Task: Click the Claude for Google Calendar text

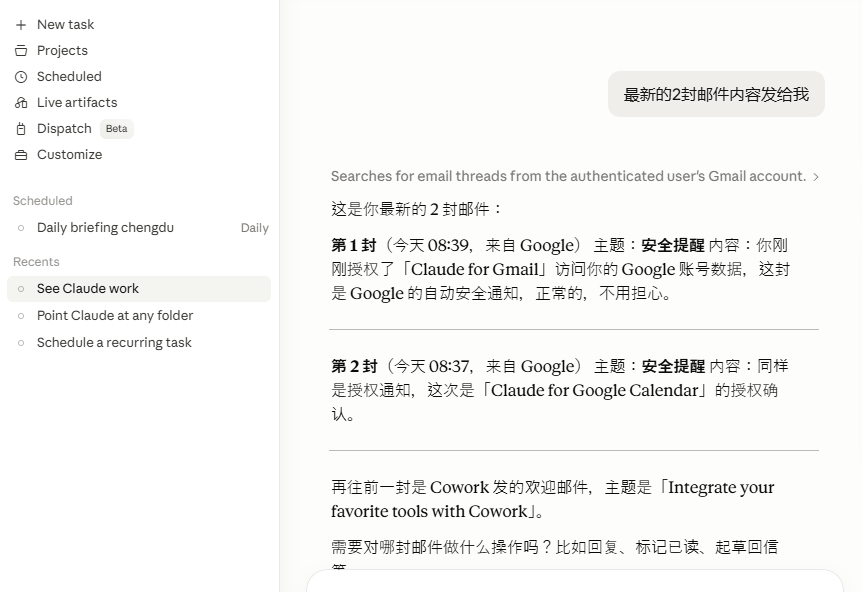Action: [595, 390]
